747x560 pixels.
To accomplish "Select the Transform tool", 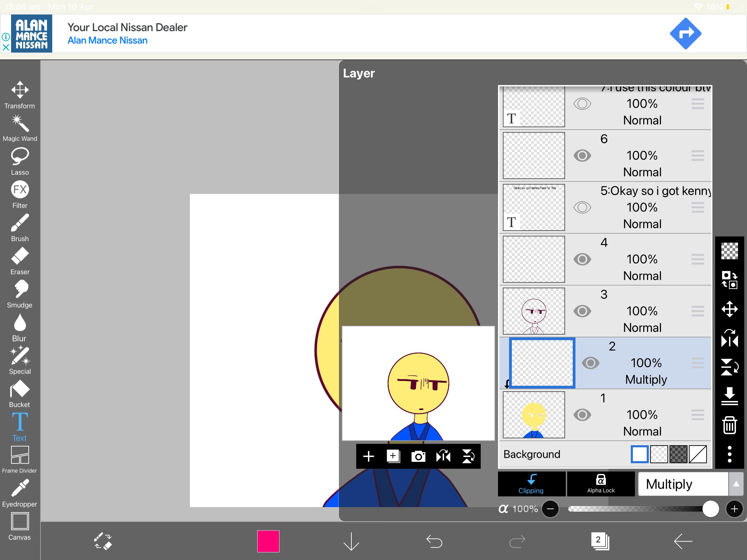I will [x=20, y=95].
